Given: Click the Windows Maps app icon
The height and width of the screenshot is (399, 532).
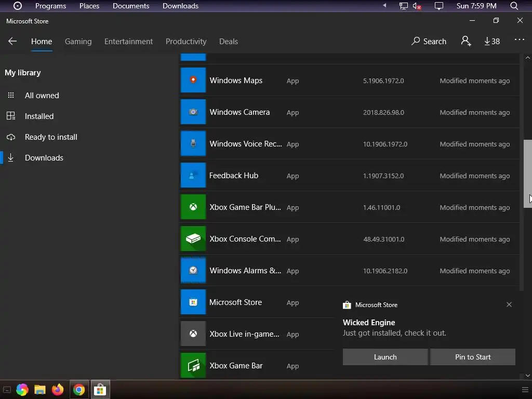Looking at the screenshot, I should 193,80.
